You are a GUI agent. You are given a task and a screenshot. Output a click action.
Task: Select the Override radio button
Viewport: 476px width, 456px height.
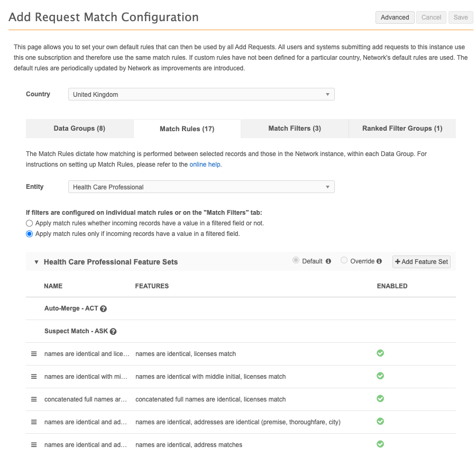344,261
